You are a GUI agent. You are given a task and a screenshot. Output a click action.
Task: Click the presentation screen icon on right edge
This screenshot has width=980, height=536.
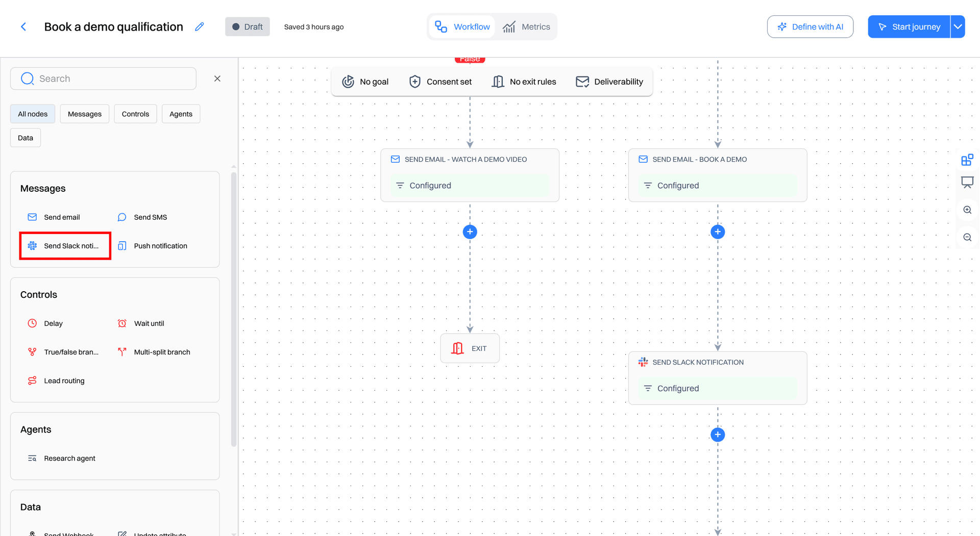click(967, 183)
